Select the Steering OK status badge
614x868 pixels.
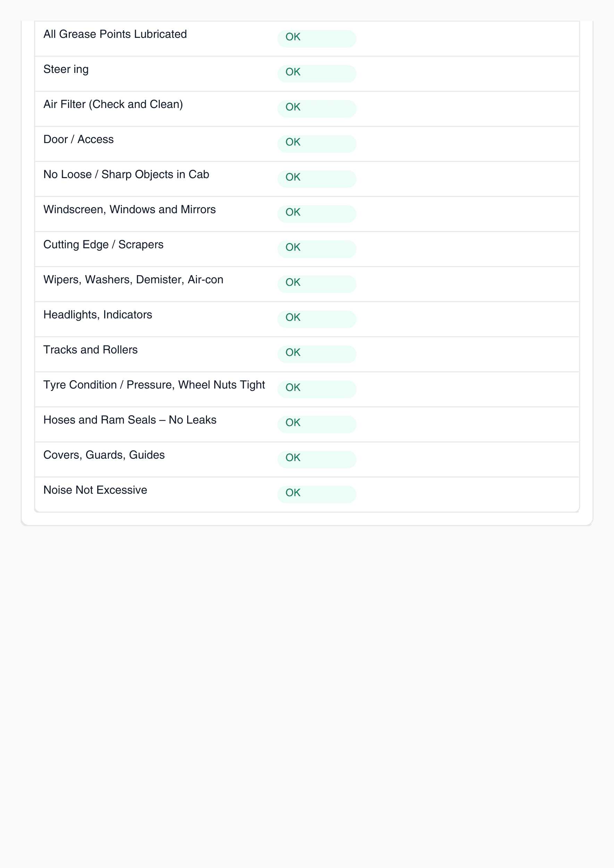pyautogui.click(x=316, y=73)
